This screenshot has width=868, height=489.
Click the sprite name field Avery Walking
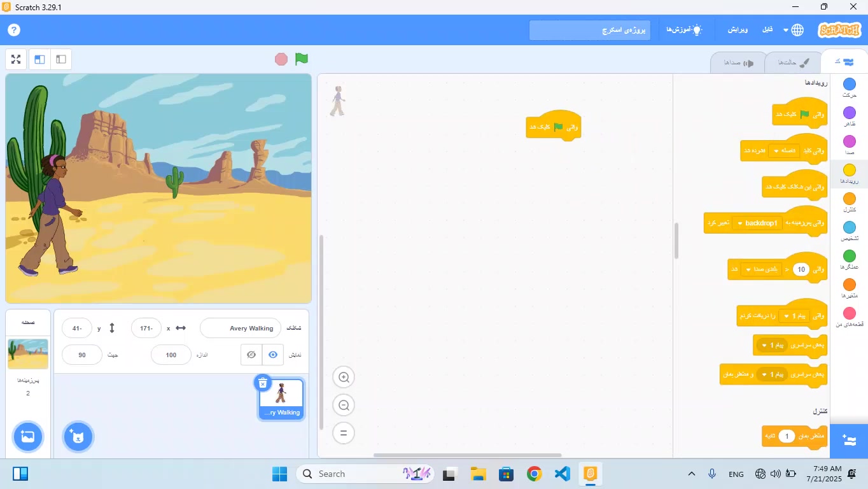(x=241, y=329)
